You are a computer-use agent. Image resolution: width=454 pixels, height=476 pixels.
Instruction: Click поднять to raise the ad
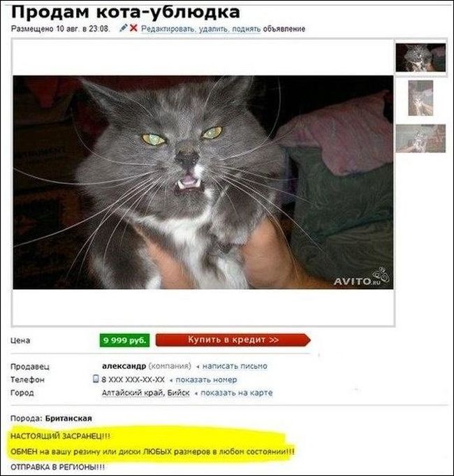click(x=246, y=29)
